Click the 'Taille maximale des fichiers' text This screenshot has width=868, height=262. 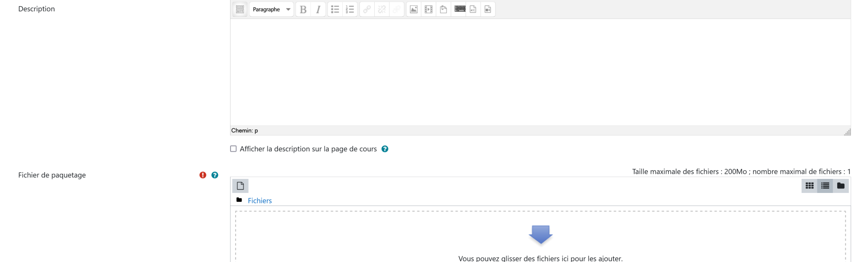[x=741, y=172]
